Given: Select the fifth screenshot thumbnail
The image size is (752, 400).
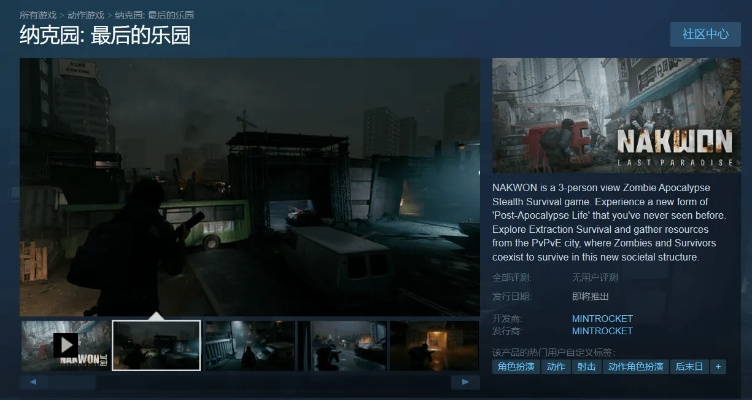Looking at the screenshot, I should coord(434,345).
